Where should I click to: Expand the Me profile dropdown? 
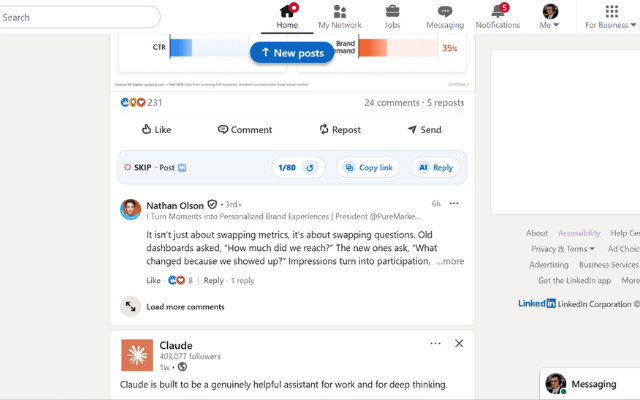tap(550, 16)
